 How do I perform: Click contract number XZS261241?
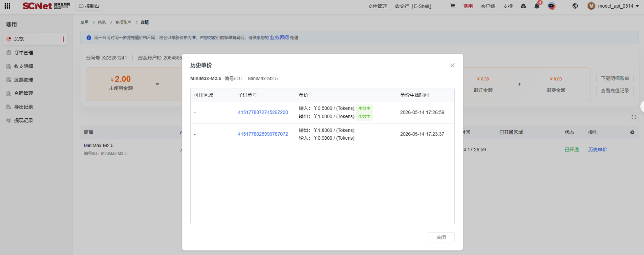pyautogui.click(x=114, y=58)
